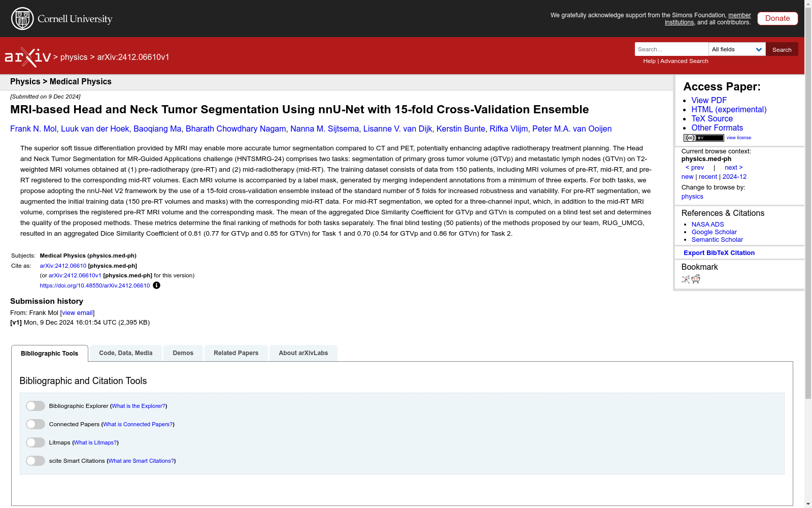This screenshot has width=812, height=508.
Task: Open Other Formats link
Action: pyautogui.click(x=717, y=128)
